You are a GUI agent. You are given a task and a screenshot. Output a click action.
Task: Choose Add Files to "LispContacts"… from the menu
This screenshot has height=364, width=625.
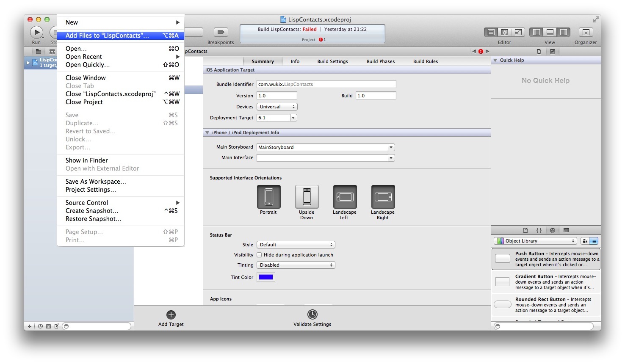121,36
